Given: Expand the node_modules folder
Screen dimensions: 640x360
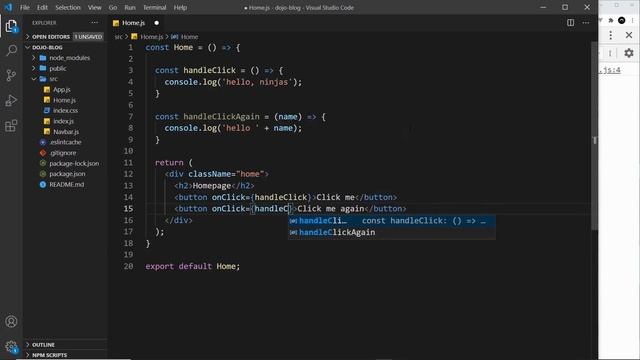Looking at the screenshot, I should 69,58.
